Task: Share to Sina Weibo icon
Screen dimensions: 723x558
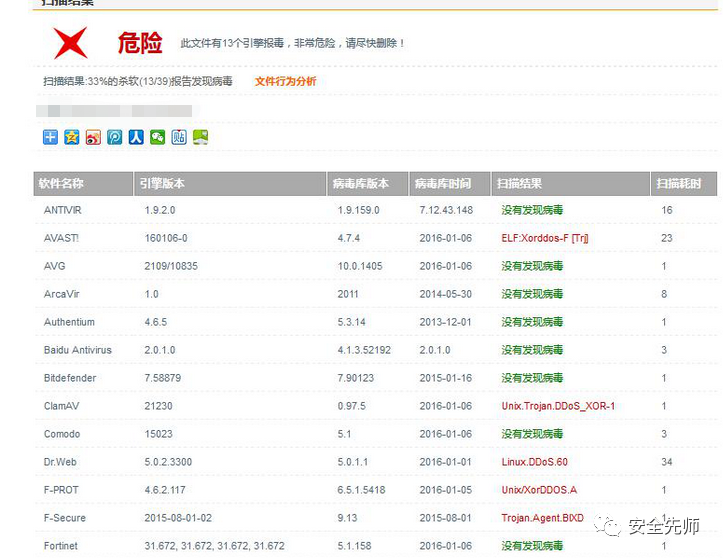Action: pos(93,137)
